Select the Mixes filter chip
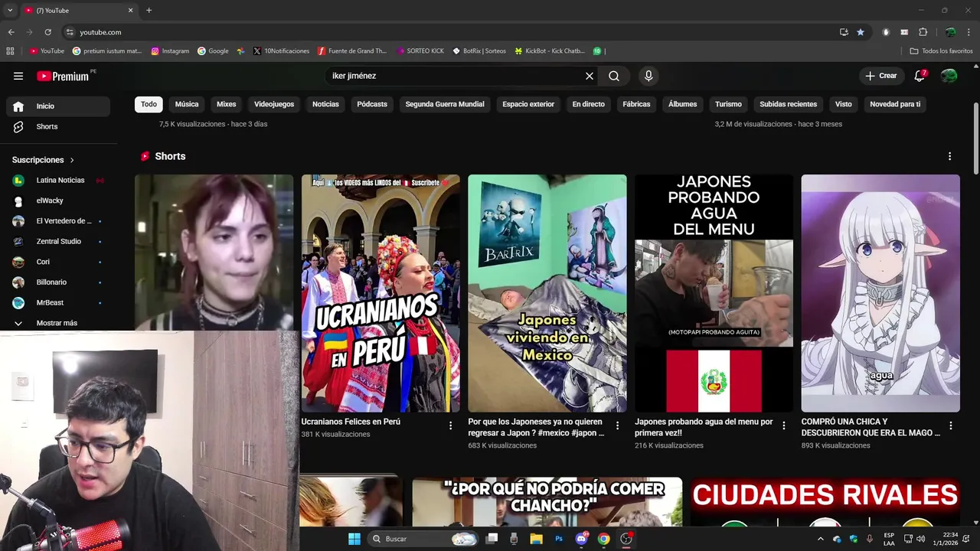The width and height of the screenshot is (980, 551). point(227,104)
